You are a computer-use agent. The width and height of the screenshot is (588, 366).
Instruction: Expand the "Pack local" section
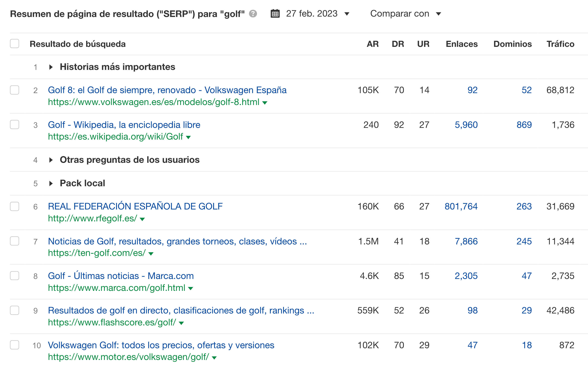pos(51,183)
